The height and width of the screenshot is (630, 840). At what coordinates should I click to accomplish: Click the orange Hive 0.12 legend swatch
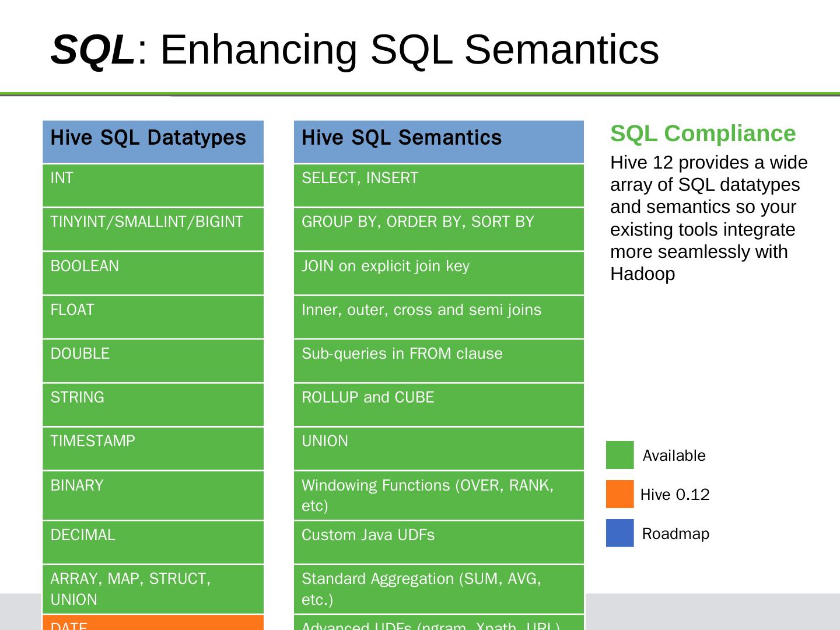(619, 494)
